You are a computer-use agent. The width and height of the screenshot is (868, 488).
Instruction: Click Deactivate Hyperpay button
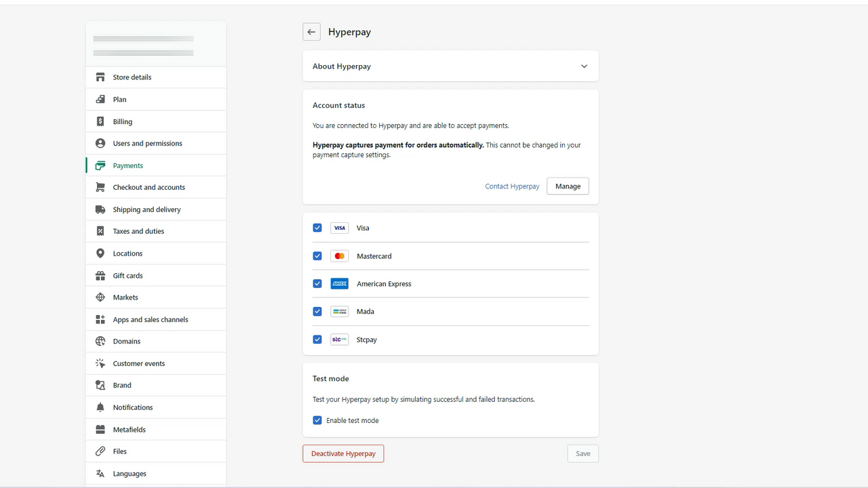click(x=343, y=453)
